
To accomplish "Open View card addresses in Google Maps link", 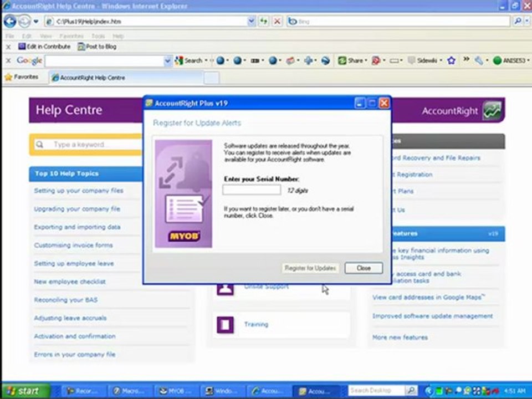I will pos(428,297).
